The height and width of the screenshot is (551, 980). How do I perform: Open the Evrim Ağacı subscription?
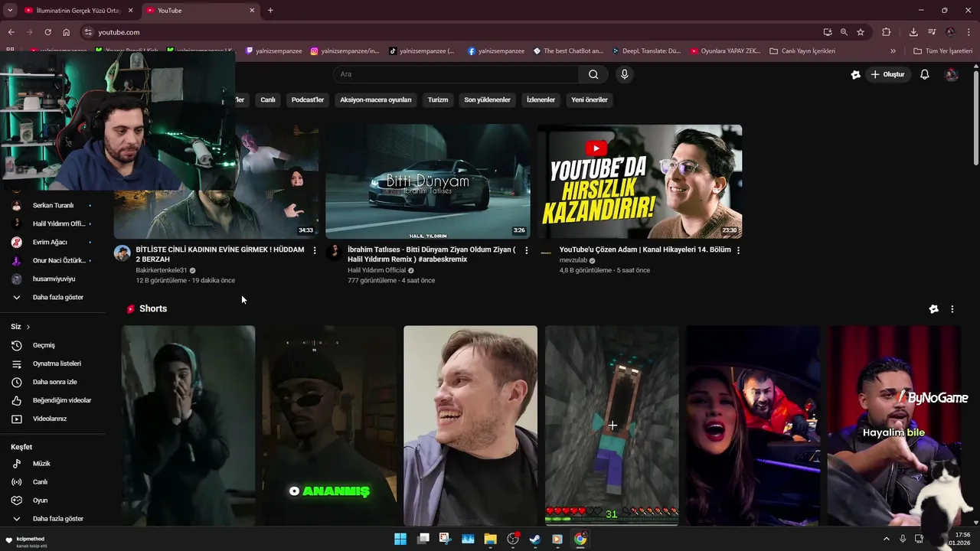[x=51, y=242]
